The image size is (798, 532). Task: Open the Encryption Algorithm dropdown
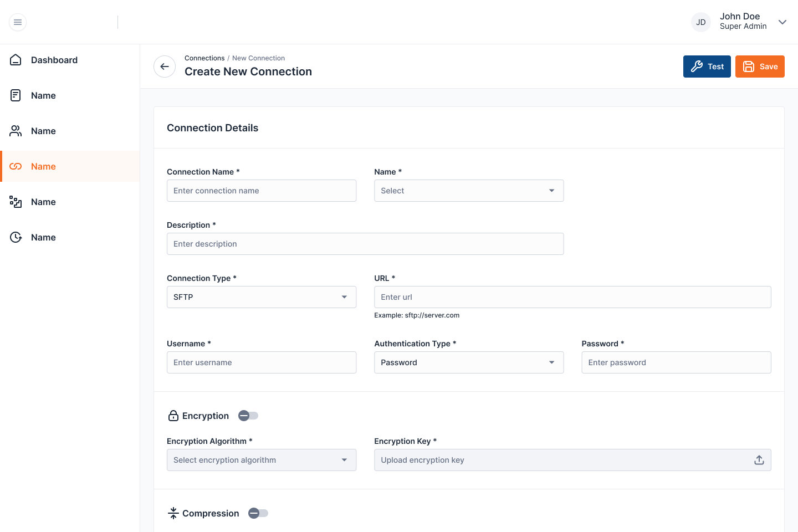click(262, 460)
